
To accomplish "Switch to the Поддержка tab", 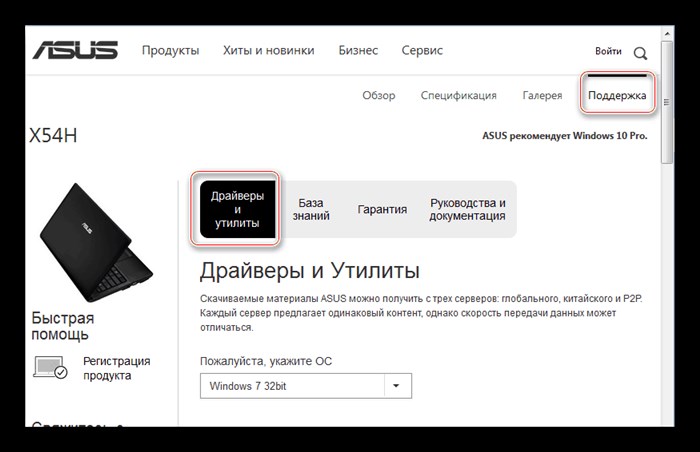I will pos(617,95).
